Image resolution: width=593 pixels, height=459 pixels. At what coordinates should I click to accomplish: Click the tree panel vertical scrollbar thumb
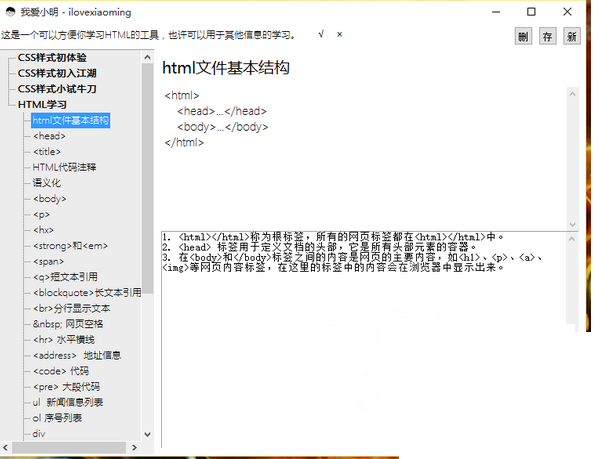(147, 178)
